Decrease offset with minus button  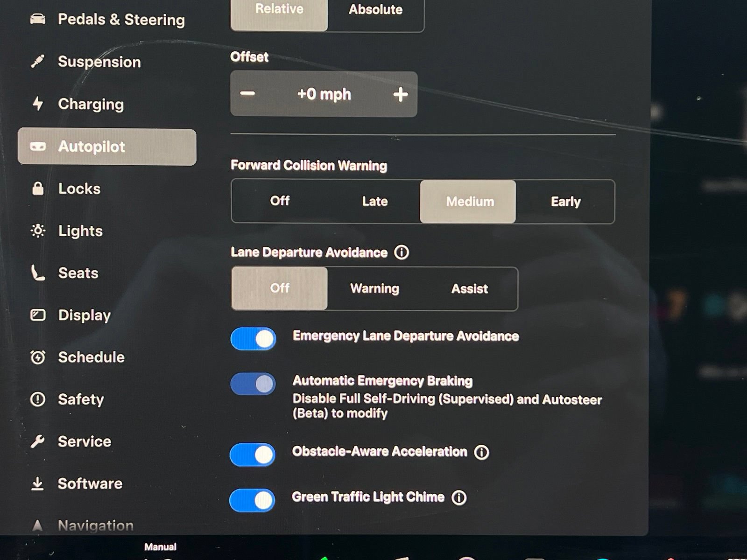pos(247,94)
